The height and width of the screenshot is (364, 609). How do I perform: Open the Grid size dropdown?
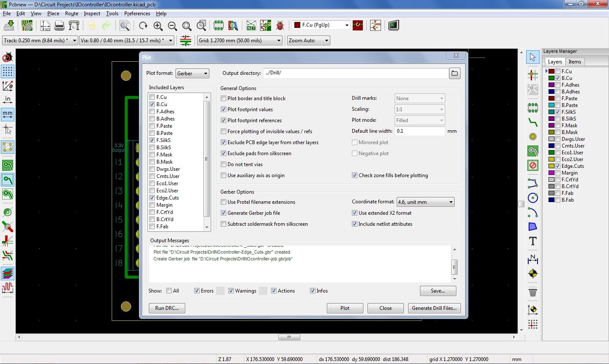click(x=240, y=41)
